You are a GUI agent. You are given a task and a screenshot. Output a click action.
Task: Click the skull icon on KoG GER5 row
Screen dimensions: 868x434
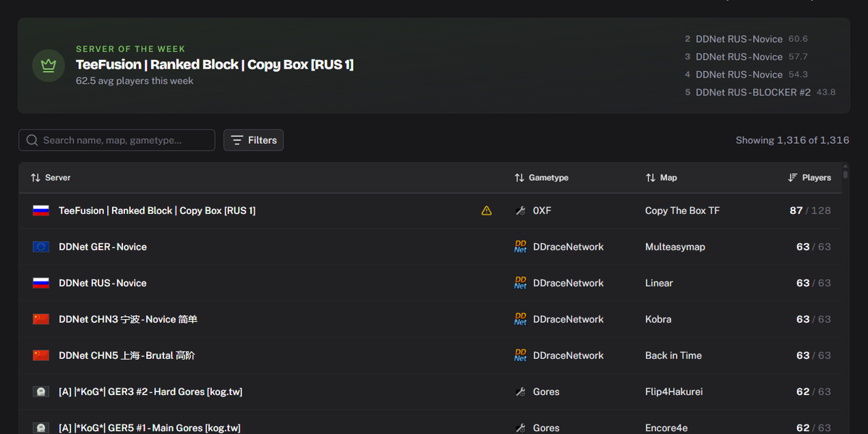pyautogui.click(x=41, y=427)
